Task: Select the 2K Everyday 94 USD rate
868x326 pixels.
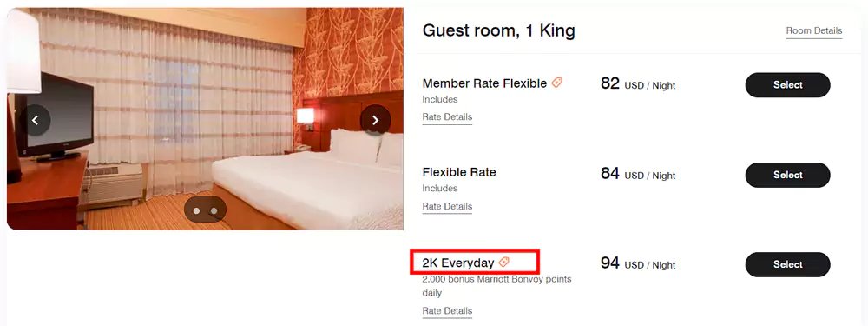Action: [788, 264]
